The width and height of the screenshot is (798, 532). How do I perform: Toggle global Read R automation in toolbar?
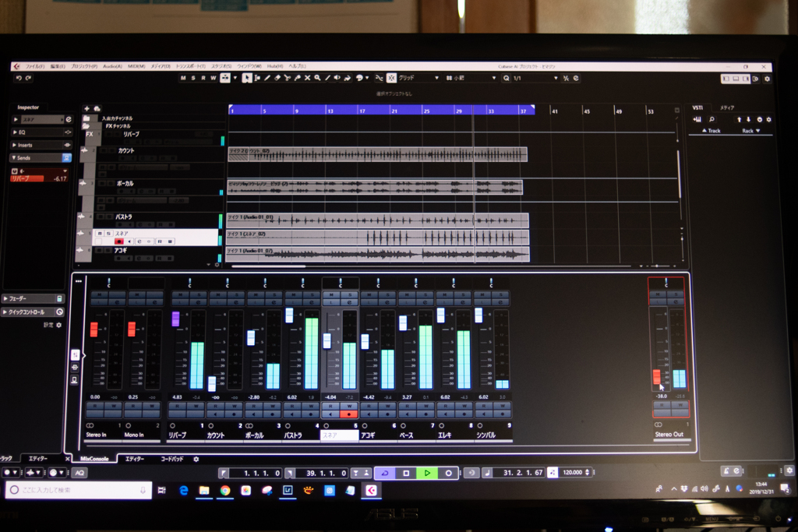coord(203,78)
